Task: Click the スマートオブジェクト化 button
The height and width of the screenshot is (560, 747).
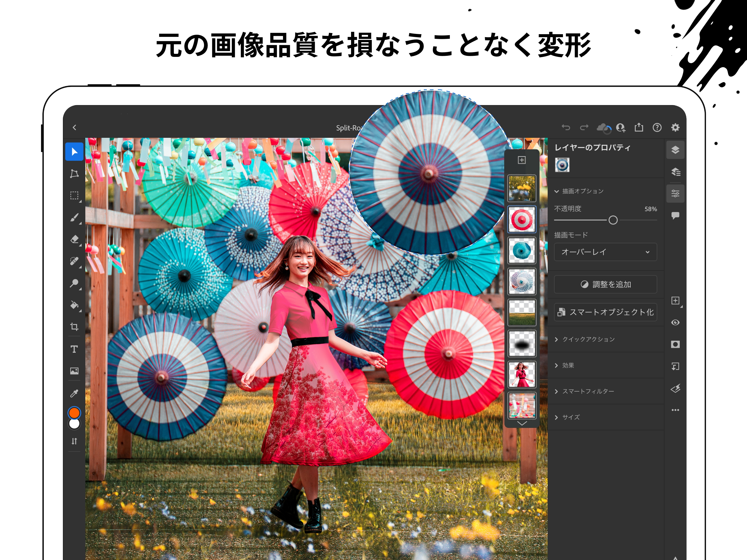Action: coord(606,312)
